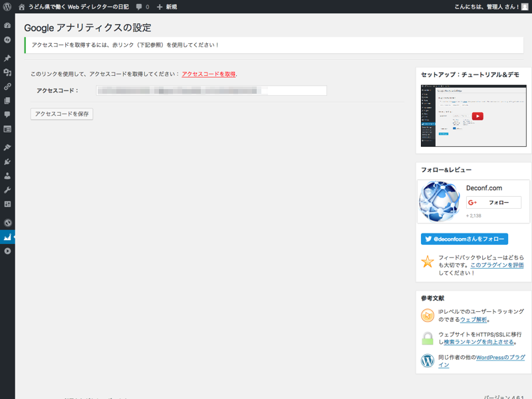Click the yellow star rating icon

tap(428, 262)
